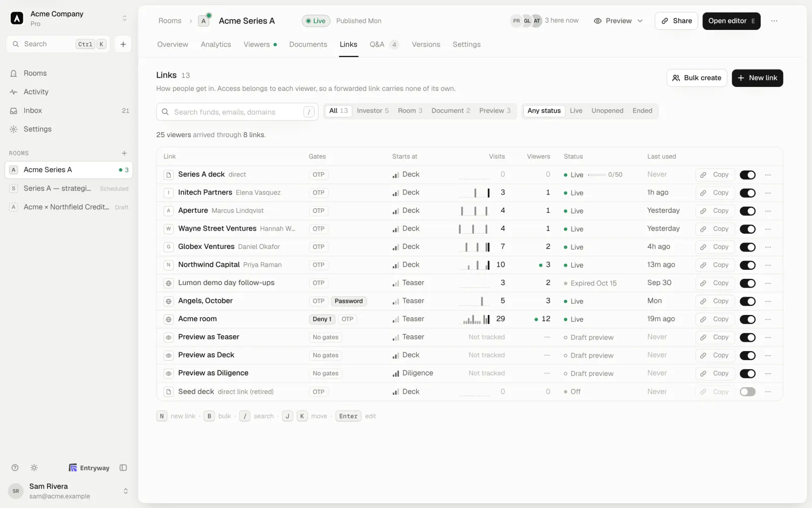Screen dimensions: 812x508
Task: Disable the Preview as Diligence toggle
Action: [x=748, y=374]
